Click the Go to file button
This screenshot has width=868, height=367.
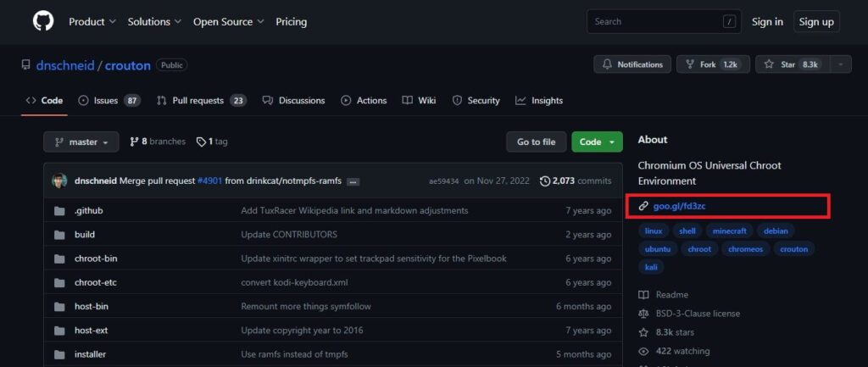pos(536,142)
